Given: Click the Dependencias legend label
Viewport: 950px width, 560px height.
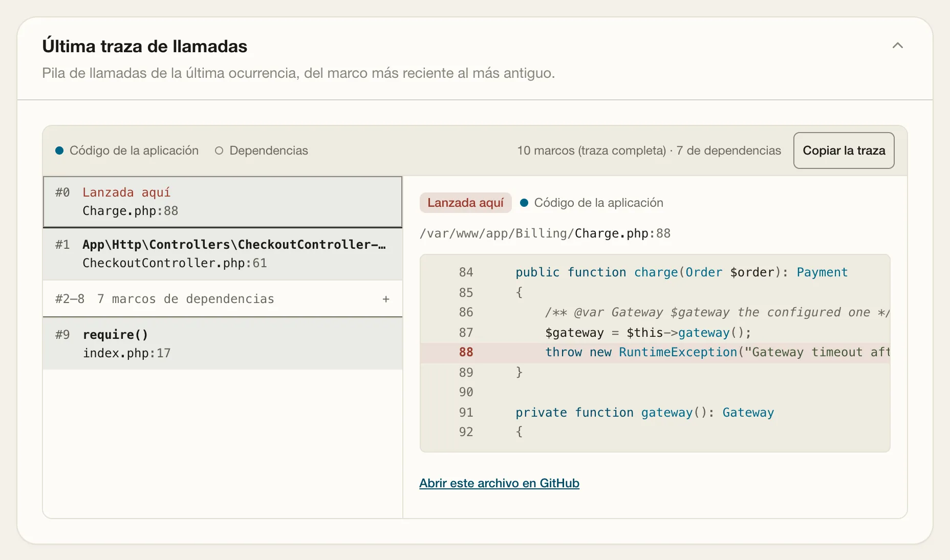Looking at the screenshot, I should [x=269, y=150].
